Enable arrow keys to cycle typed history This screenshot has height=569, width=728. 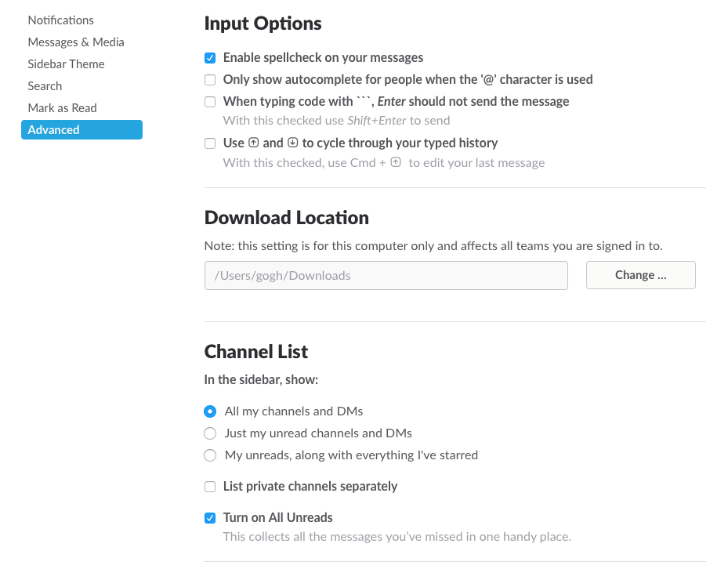coord(210,143)
